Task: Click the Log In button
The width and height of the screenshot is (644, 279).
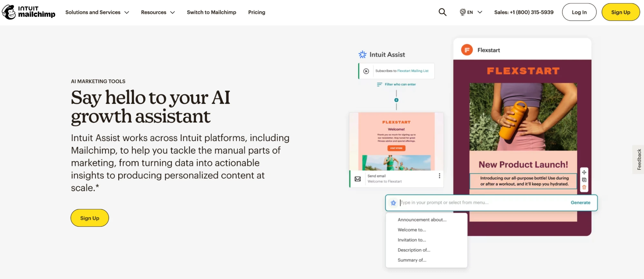Action: 579,12
